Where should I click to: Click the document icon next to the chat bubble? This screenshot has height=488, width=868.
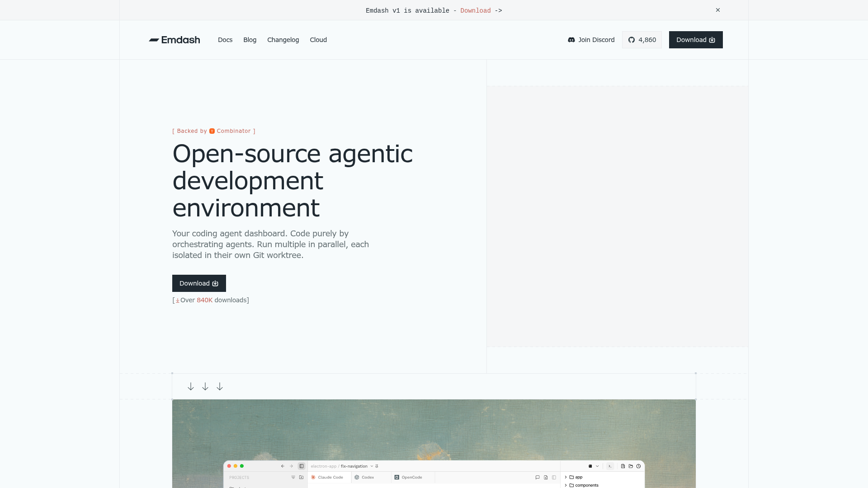click(546, 477)
